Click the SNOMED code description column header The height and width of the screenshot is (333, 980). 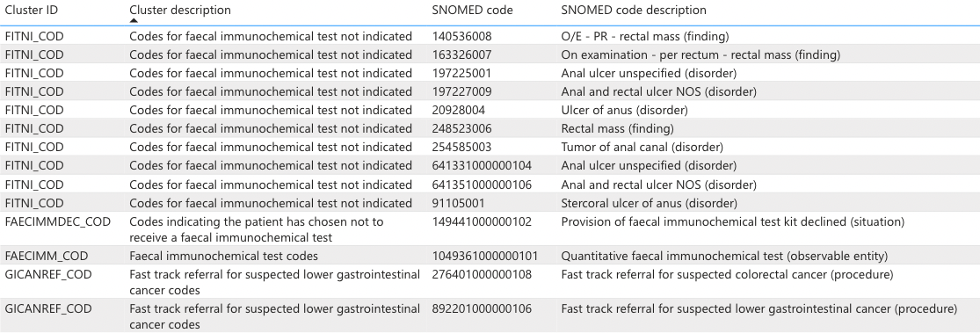pos(634,10)
